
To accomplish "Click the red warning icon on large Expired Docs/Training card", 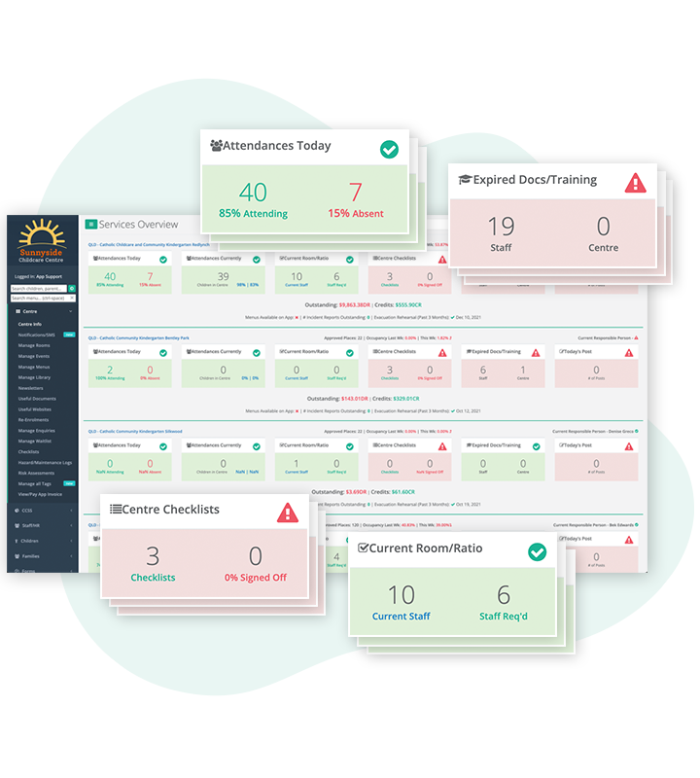I will coord(635,181).
